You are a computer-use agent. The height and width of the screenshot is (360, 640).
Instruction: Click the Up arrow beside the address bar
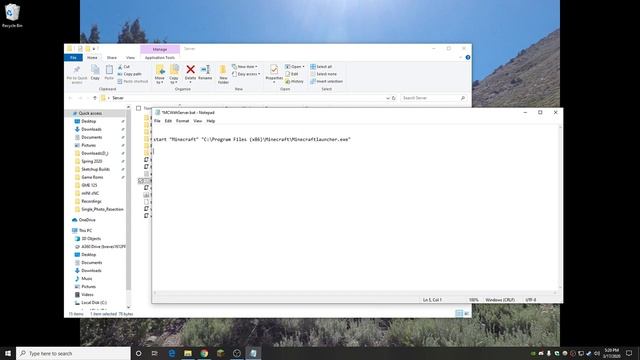click(95, 98)
